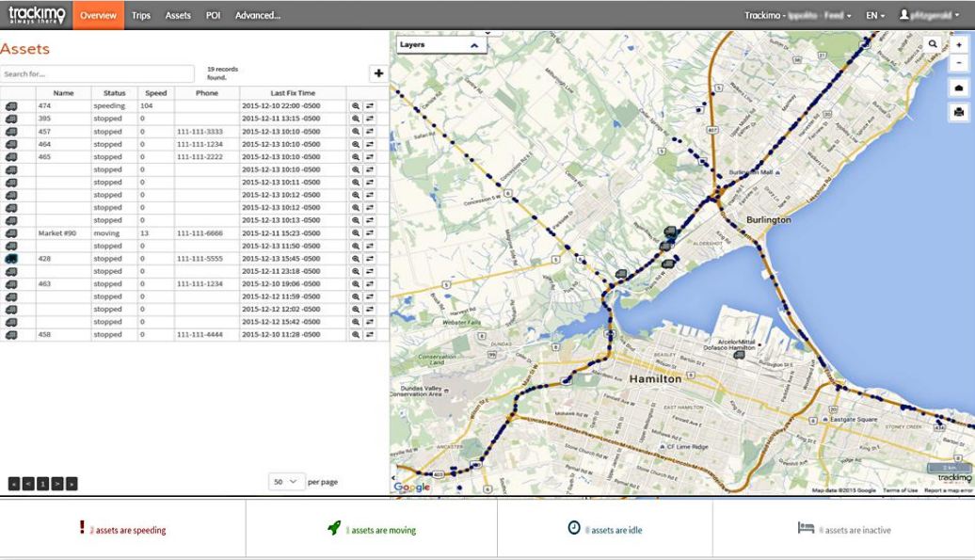Click transfer arrows icon in row 463

tap(370, 284)
